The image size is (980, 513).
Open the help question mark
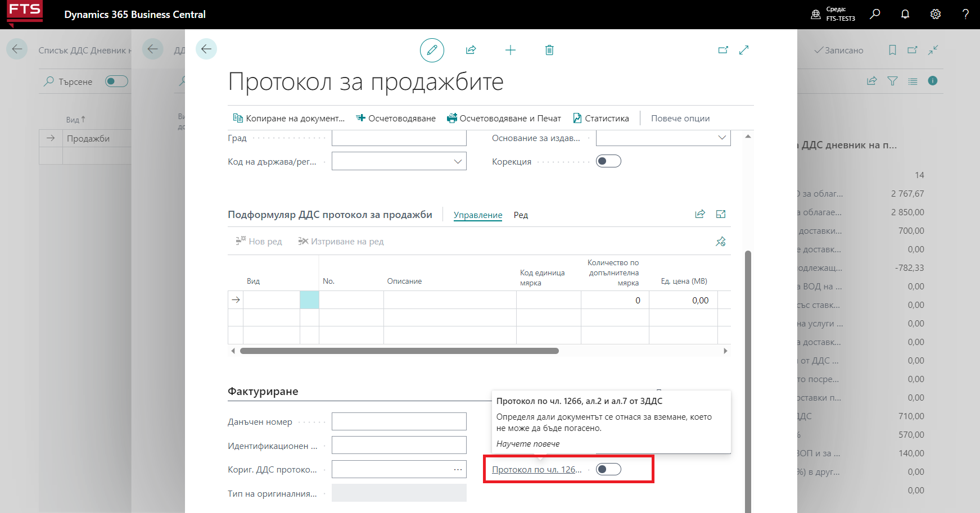coord(965,14)
